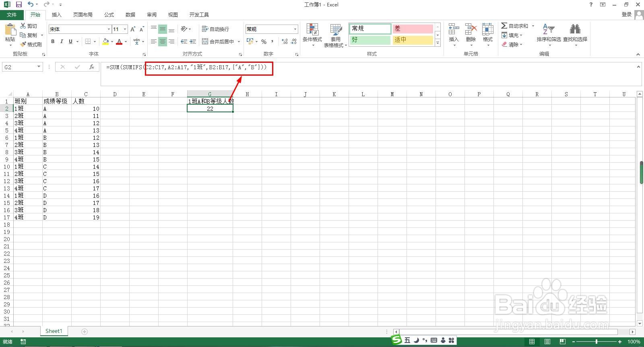
Task: Apply the 适中 Neutral cell style
Action: click(413, 40)
